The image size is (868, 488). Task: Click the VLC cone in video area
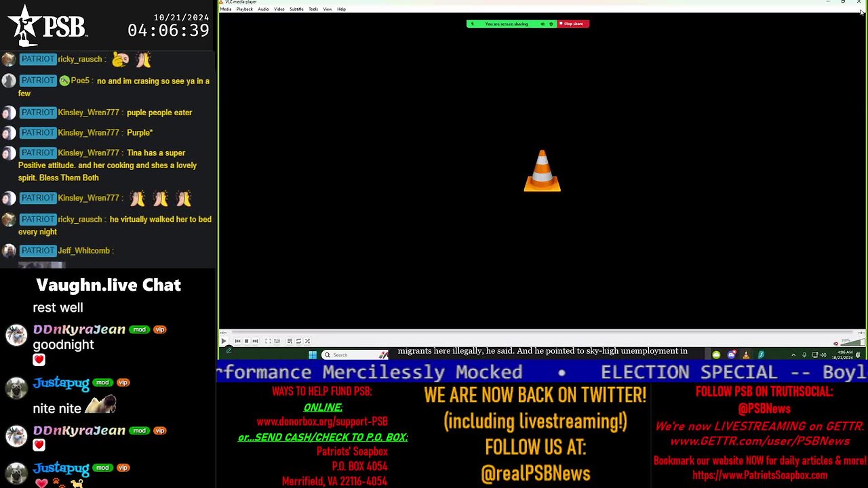[542, 171]
